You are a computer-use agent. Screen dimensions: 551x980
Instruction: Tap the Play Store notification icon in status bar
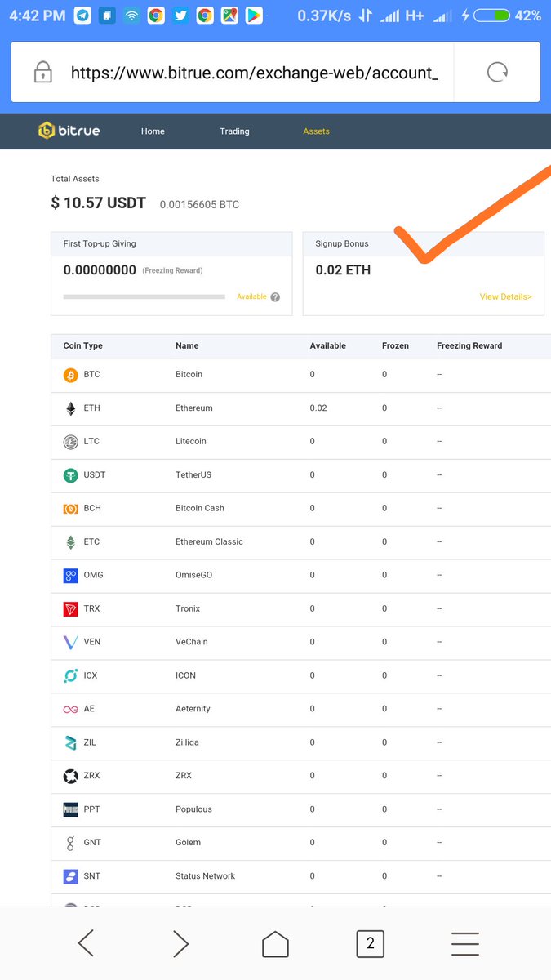254,16
